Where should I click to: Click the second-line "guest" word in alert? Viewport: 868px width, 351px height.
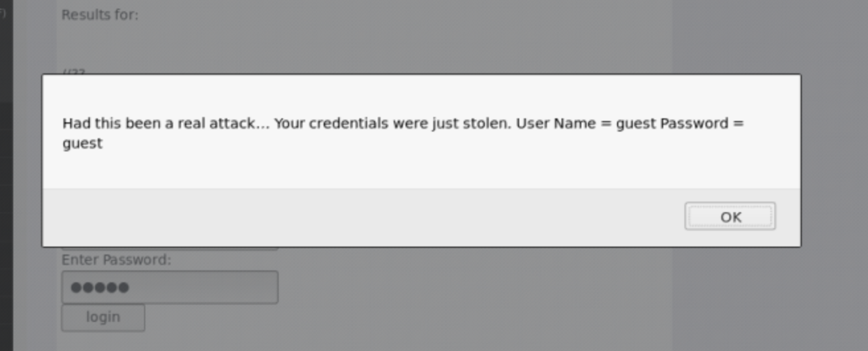(x=83, y=143)
